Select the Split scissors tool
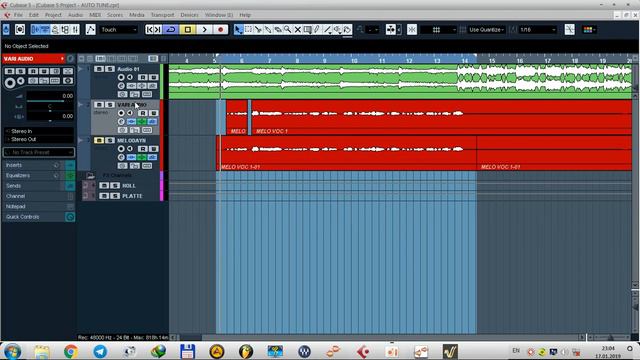 pos(258,29)
